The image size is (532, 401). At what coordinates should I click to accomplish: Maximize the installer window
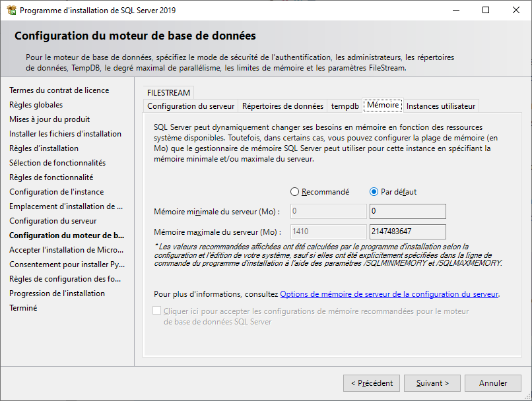coord(486,10)
